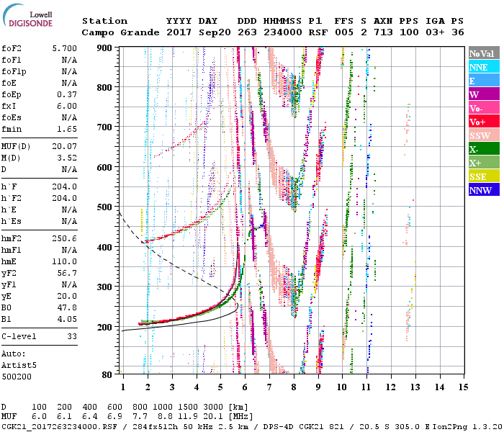Click the B0 value 47.8
This screenshot has width=504, height=432.
click(67, 307)
